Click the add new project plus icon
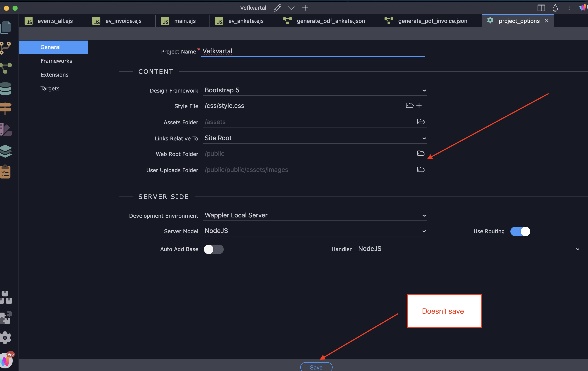This screenshot has height=371, width=588. 305,8
